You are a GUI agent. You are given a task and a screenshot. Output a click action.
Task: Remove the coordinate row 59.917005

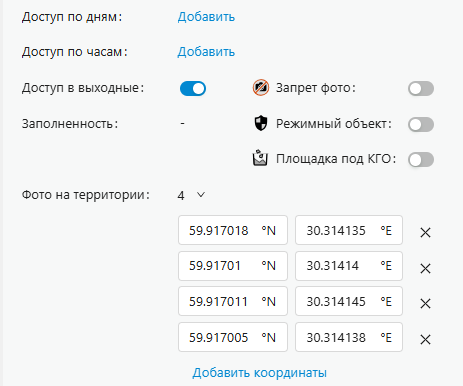click(x=425, y=340)
